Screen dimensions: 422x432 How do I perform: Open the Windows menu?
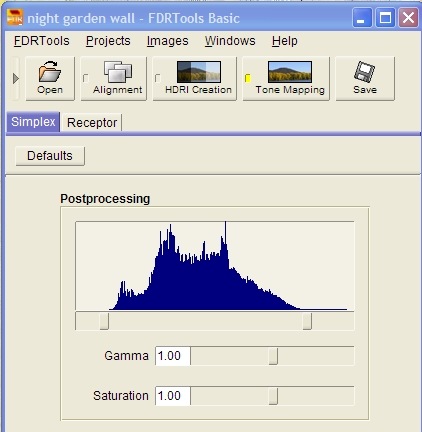(x=230, y=41)
